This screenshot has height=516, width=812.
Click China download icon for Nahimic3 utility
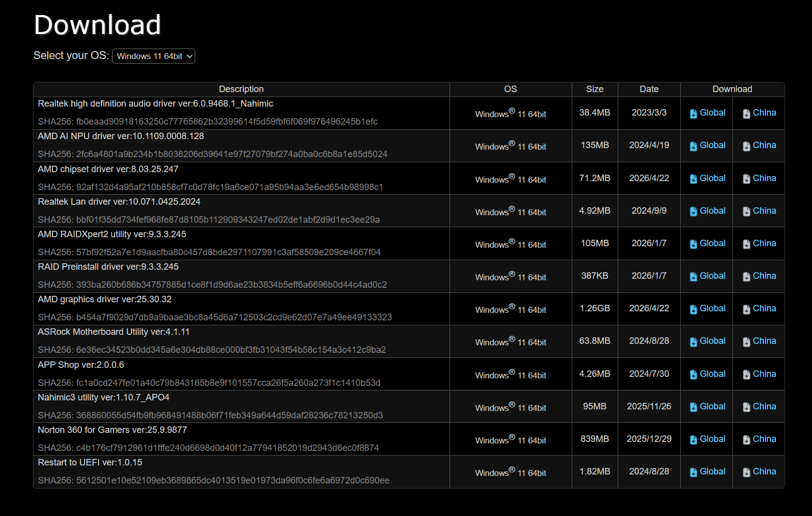(x=746, y=407)
